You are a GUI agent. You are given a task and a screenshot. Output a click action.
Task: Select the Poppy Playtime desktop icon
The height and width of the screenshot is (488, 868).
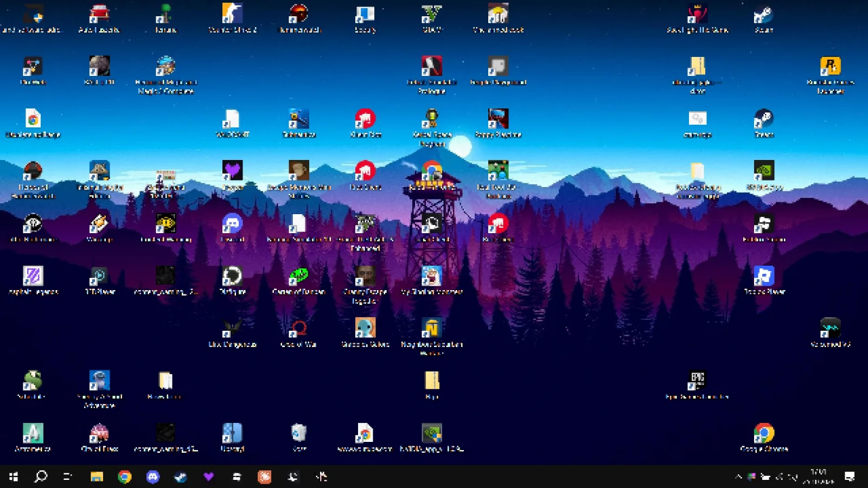[498, 124]
